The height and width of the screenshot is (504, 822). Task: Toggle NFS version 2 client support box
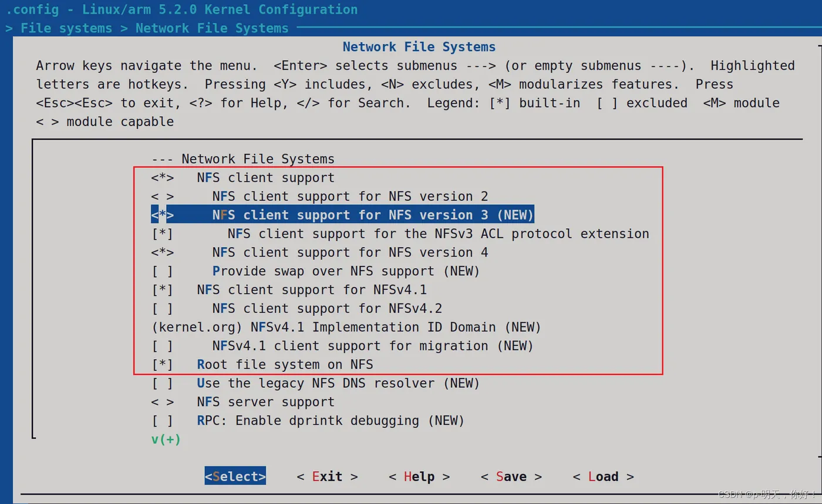click(x=163, y=197)
